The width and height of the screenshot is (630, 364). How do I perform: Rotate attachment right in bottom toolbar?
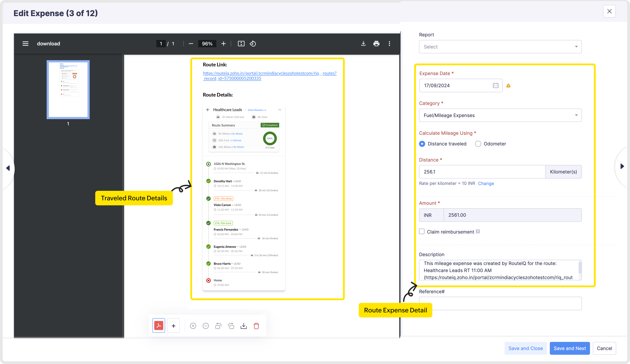[231, 326]
